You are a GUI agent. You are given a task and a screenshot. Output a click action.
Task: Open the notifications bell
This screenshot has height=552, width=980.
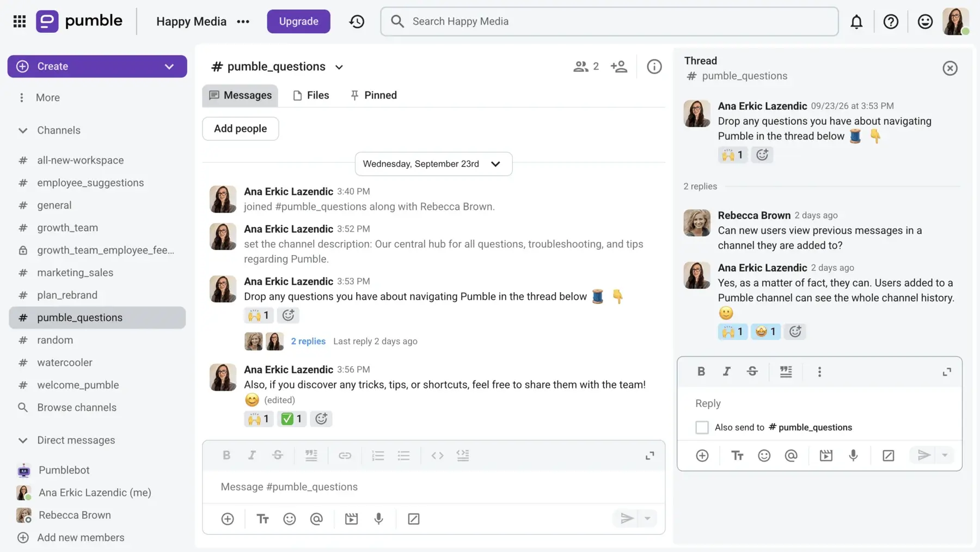(x=856, y=22)
